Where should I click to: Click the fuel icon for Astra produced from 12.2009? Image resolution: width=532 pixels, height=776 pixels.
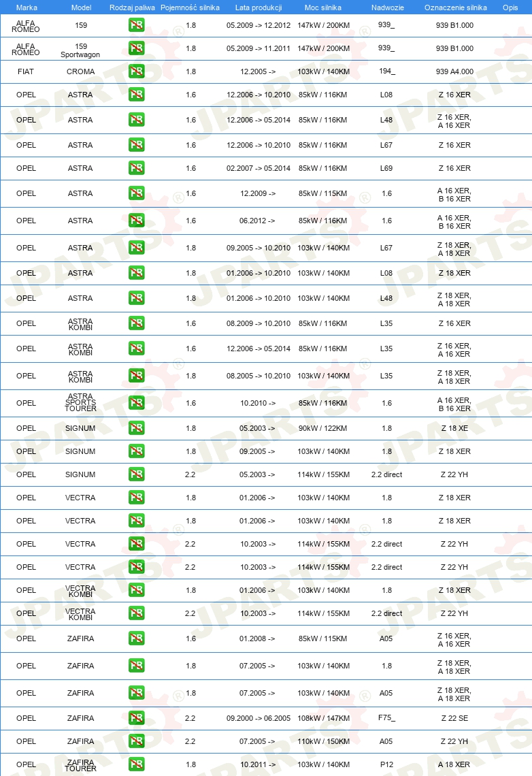click(137, 193)
